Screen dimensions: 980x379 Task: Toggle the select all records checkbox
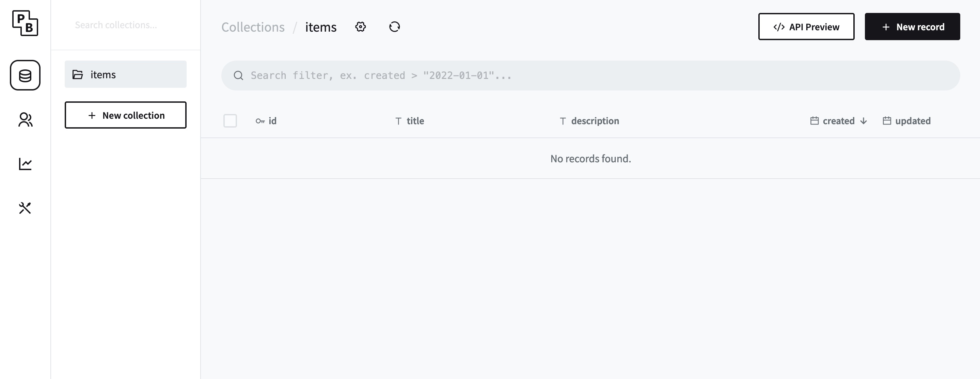230,121
